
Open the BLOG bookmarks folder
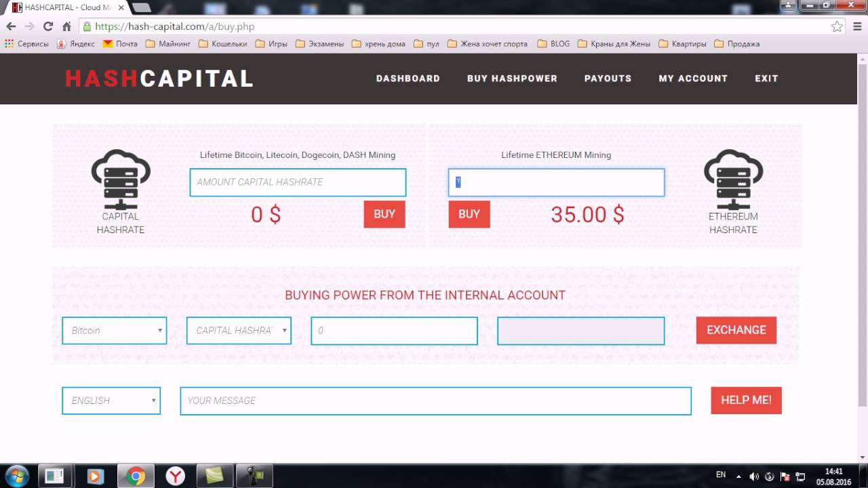(553, 43)
